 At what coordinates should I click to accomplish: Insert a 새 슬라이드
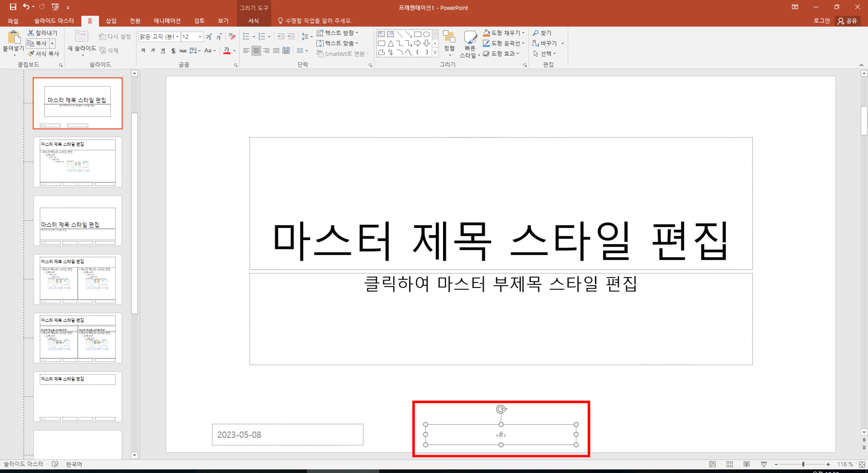click(x=81, y=41)
